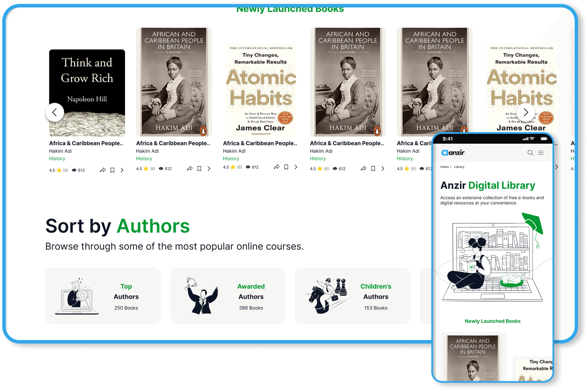Expand third book card with chevron arrow
Image resolution: width=588 pixels, height=391 pixels.
tap(296, 167)
